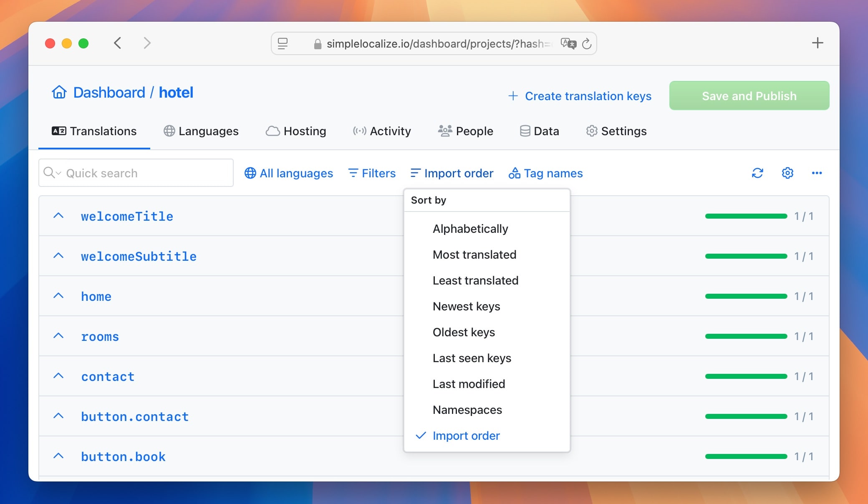Switch to the Languages tab
Image resolution: width=868 pixels, height=504 pixels.
pos(201,131)
